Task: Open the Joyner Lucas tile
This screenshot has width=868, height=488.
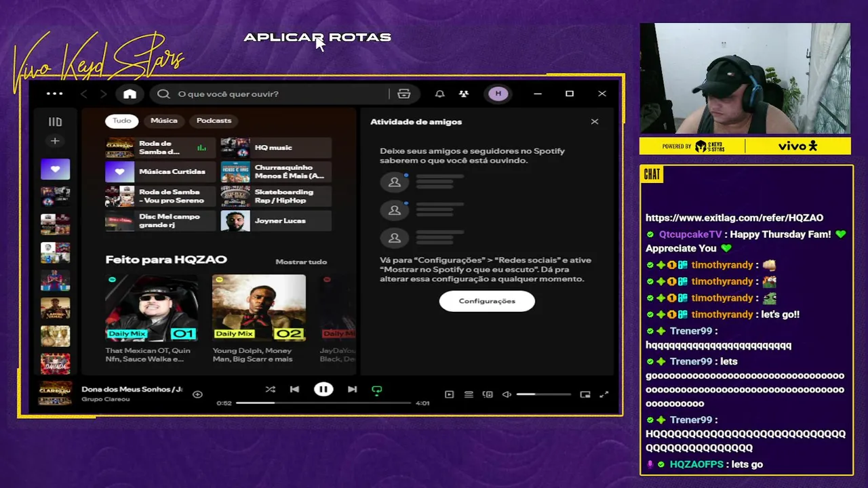Action: coord(276,221)
